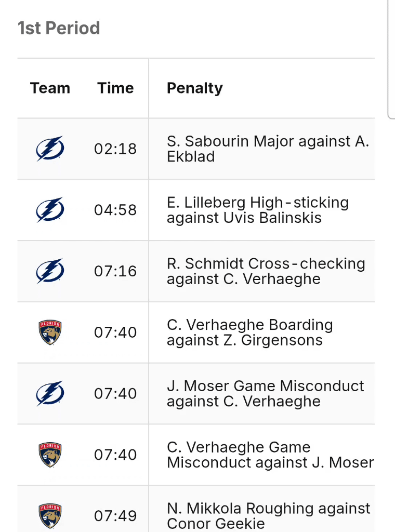
Task: Click the Penalty column header
Action: (194, 88)
